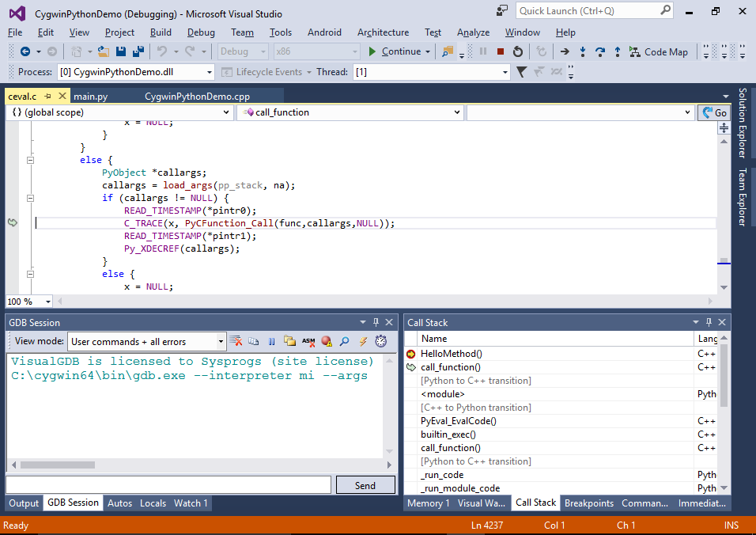This screenshot has width=756, height=535.
Task: Switch to the main.py tab
Action: (91, 97)
